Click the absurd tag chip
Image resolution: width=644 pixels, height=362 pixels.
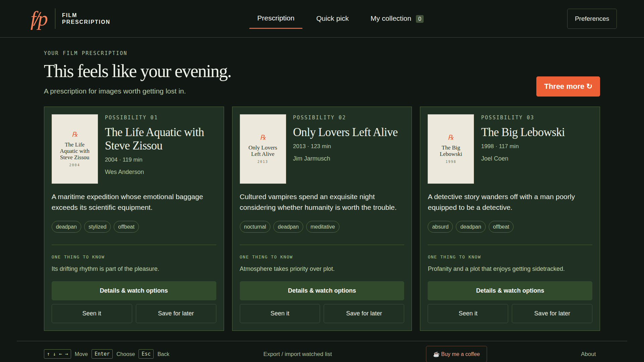pyautogui.click(x=440, y=227)
